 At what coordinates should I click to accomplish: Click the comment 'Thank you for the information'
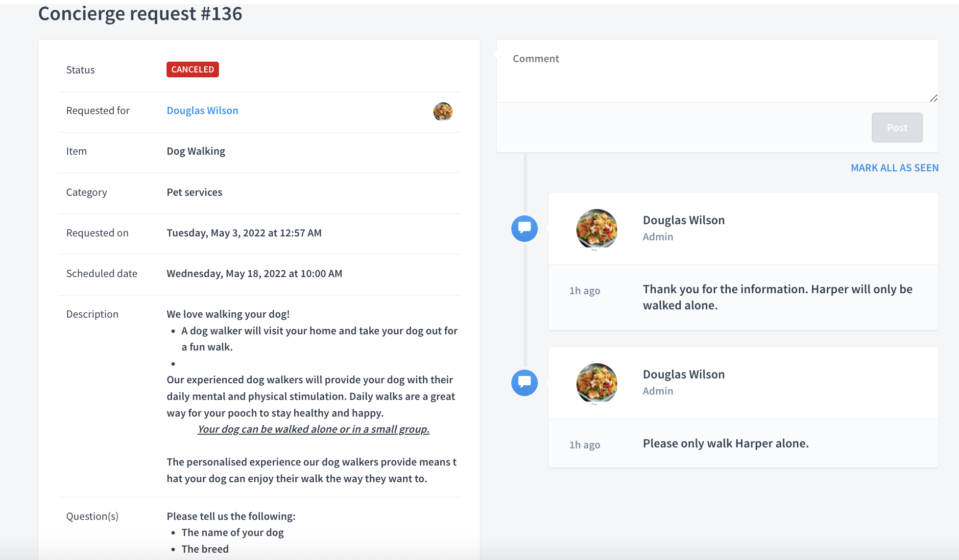pyautogui.click(x=777, y=297)
